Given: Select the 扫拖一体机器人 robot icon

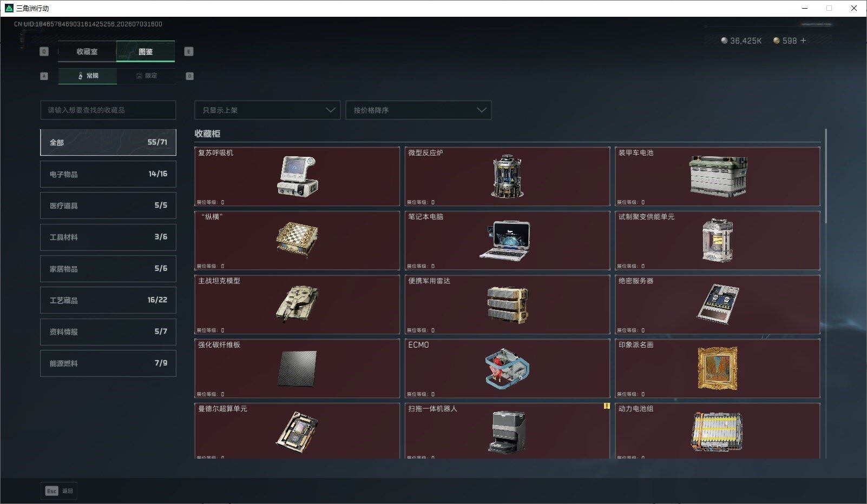Looking at the screenshot, I should (x=507, y=432).
